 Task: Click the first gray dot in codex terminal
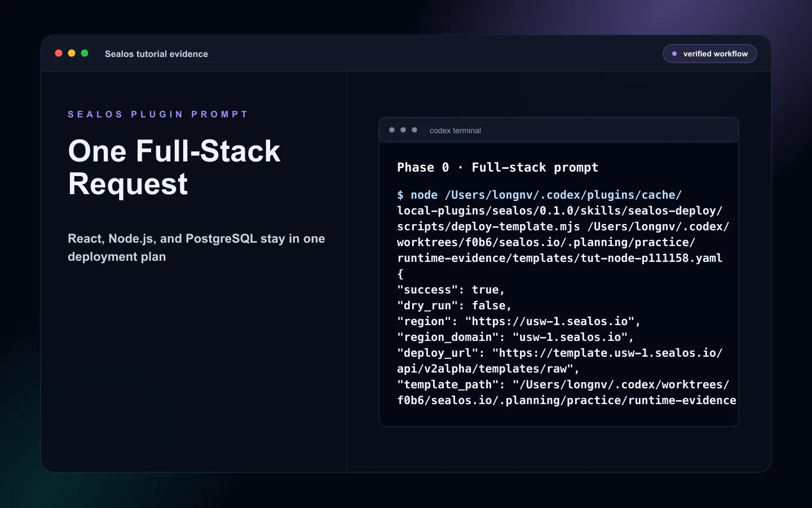392,130
